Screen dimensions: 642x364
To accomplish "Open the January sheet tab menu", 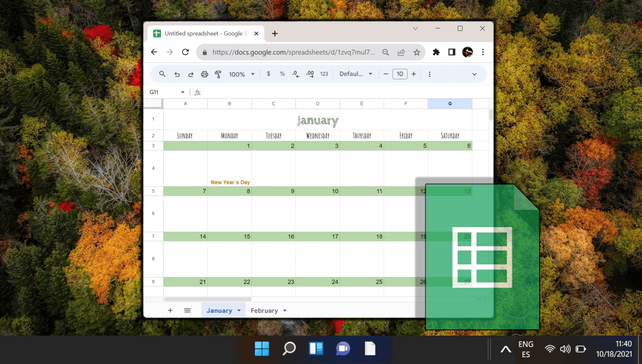I will (x=239, y=310).
